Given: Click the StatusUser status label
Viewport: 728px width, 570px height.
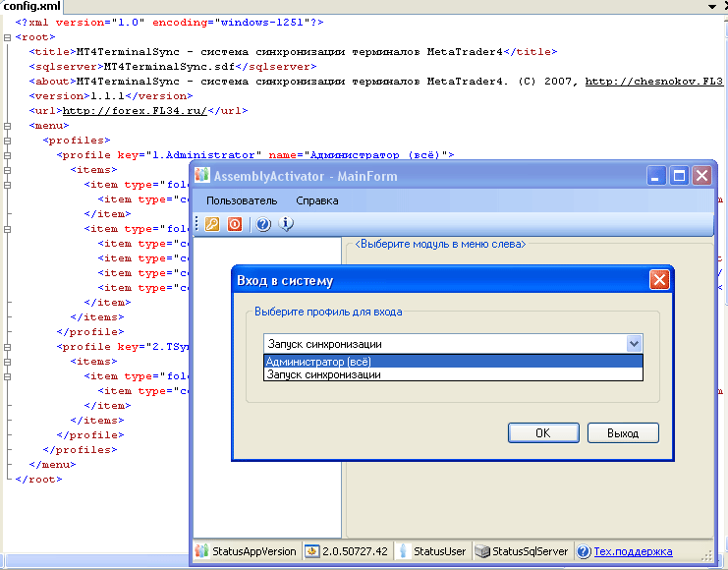Looking at the screenshot, I should (x=440, y=551).
